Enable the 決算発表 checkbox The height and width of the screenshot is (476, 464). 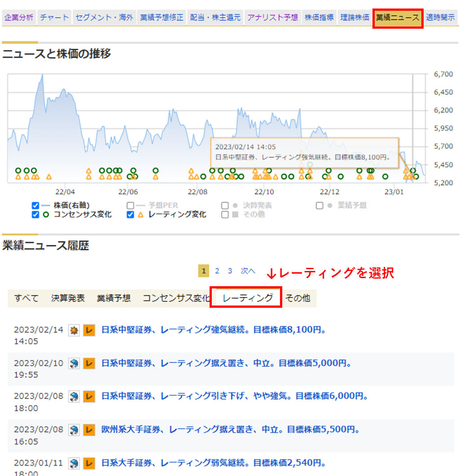coord(225,205)
